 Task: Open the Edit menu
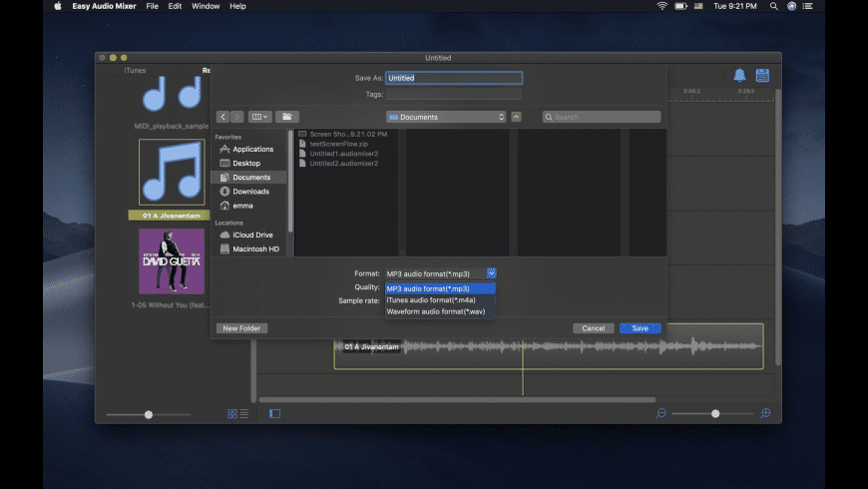(x=175, y=6)
